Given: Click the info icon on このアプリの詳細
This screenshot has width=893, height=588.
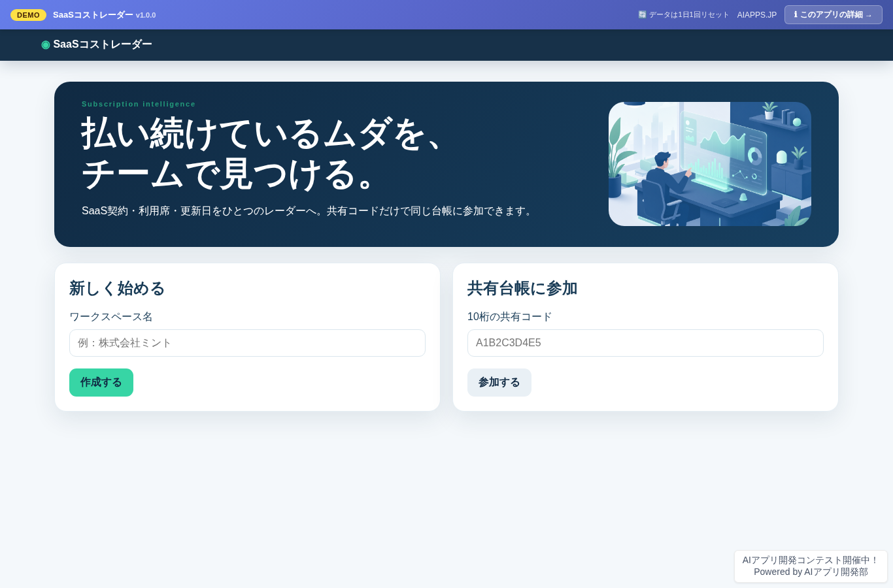Looking at the screenshot, I should coord(796,15).
